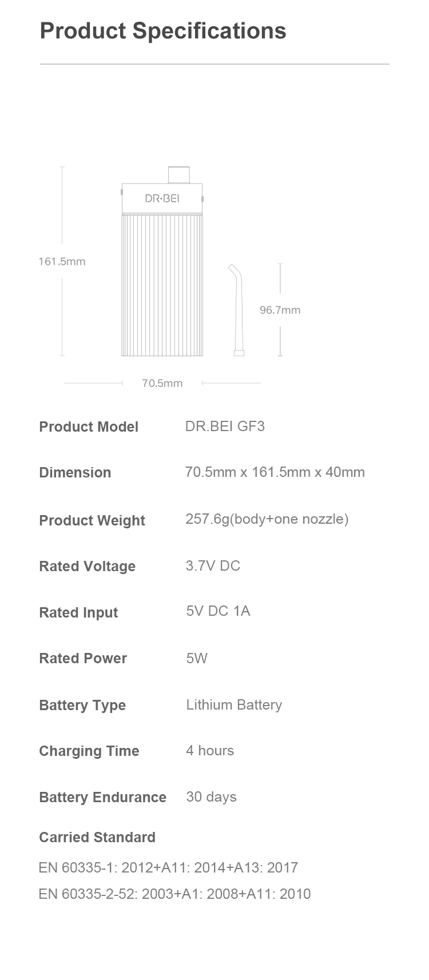Click the Rated Input 5V DC 1A value

218,611
